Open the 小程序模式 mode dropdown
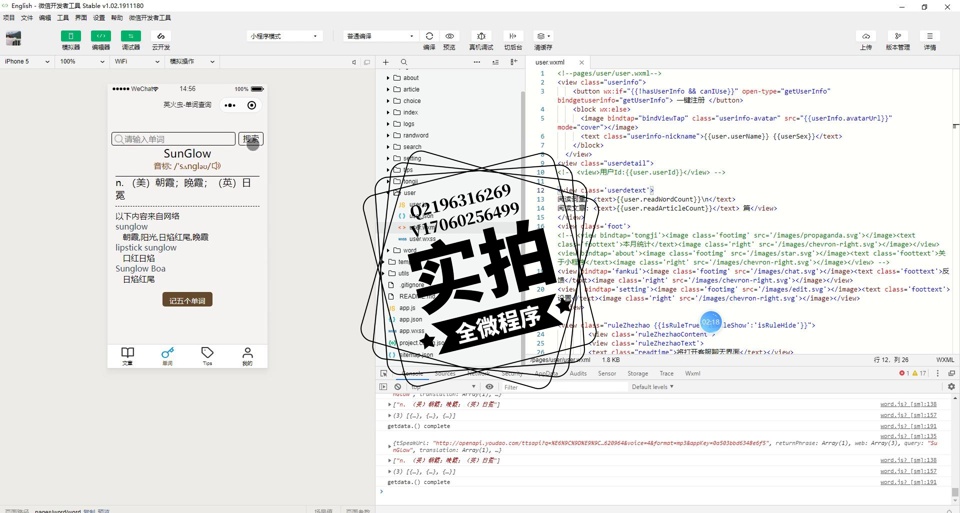This screenshot has height=513, width=960. [284, 36]
